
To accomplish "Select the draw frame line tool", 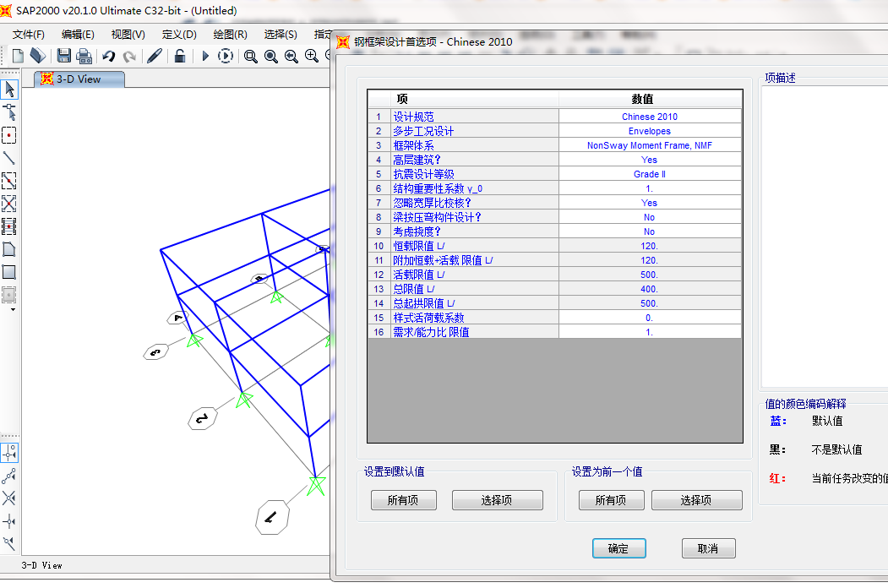I will point(9,157).
